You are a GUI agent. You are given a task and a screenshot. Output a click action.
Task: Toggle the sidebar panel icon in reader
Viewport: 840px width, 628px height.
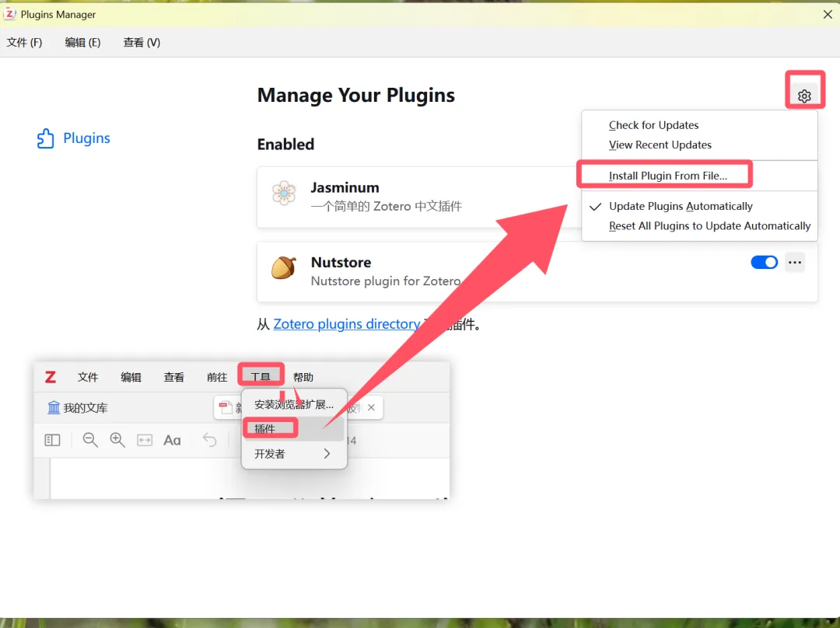52,440
